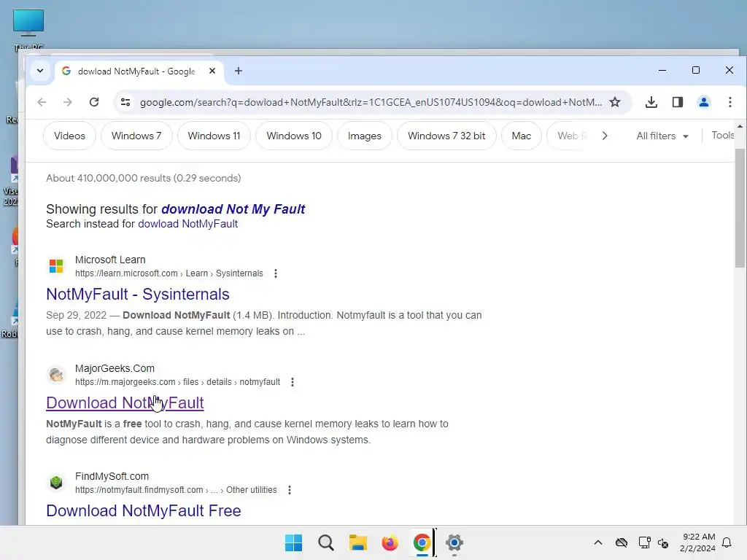The image size is (747, 560).
Task: Open the MajorGeeks Download NotMyFault link
Action: pyautogui.click(x=125, y=402)
